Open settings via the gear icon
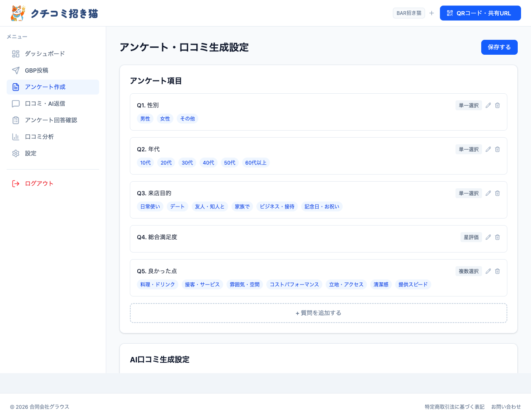 pos(15,153)
